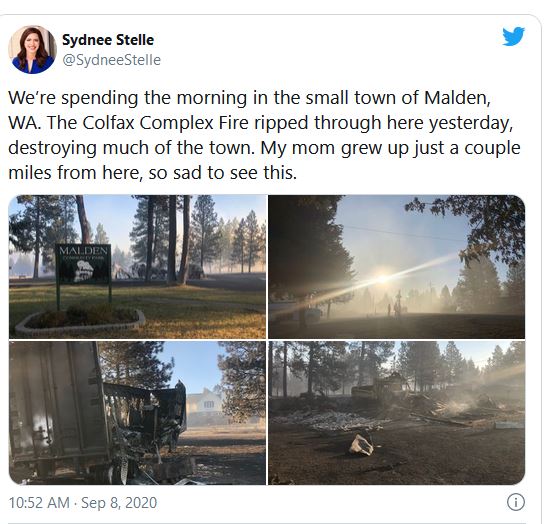Open the smoldering rubble photo

pyautogui.click(x=396, y=413)
